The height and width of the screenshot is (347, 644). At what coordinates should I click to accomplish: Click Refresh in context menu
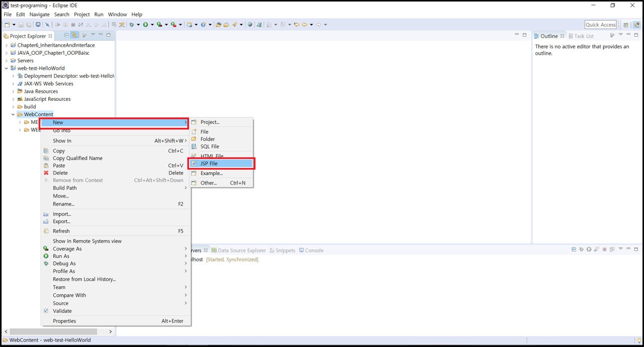pyautogui.click(x=115, y=231)
